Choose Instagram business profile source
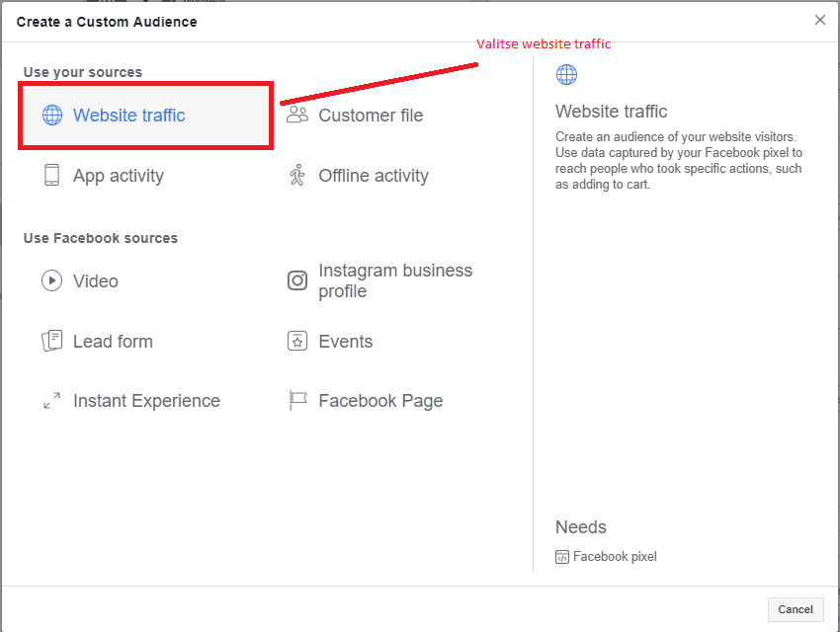Viewport: 840px width, 632px height. pyautogui.click(x=395, y=280)
